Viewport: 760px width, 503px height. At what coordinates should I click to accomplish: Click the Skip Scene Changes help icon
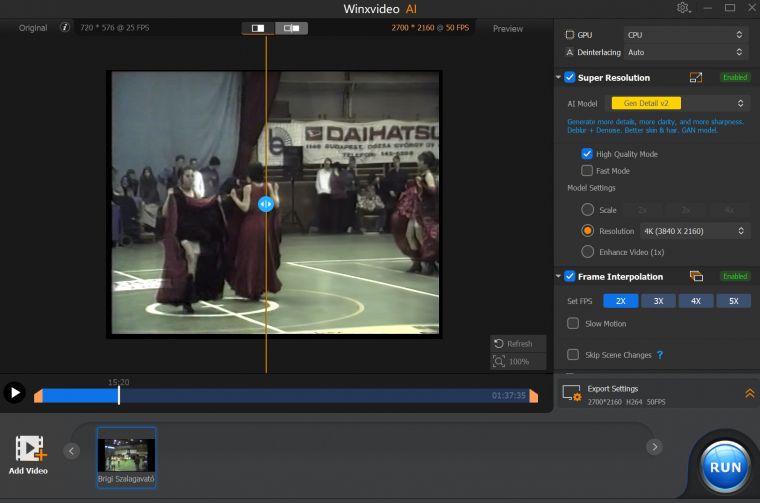pos(660,355)
